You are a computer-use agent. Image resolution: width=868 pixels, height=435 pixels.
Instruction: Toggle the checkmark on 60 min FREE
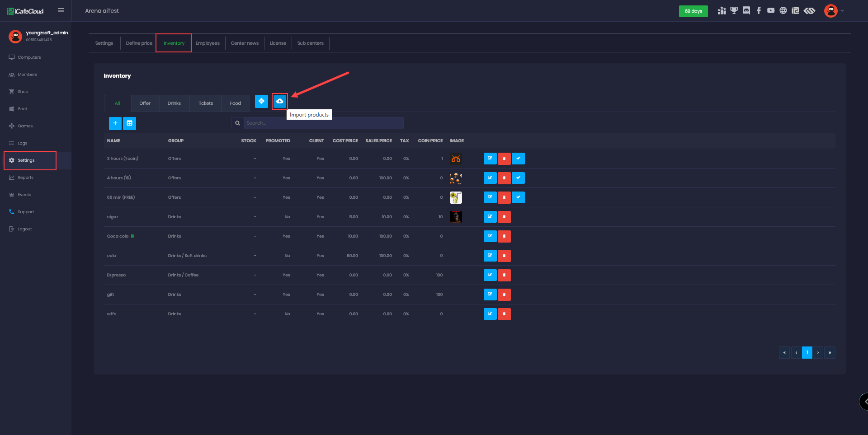518,197
